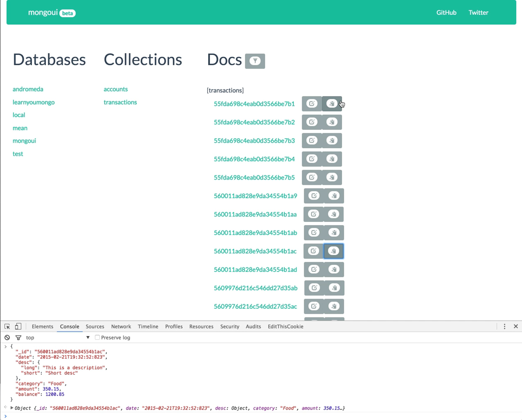Edit document 560011ad828e9da34554b1ad

314,269
